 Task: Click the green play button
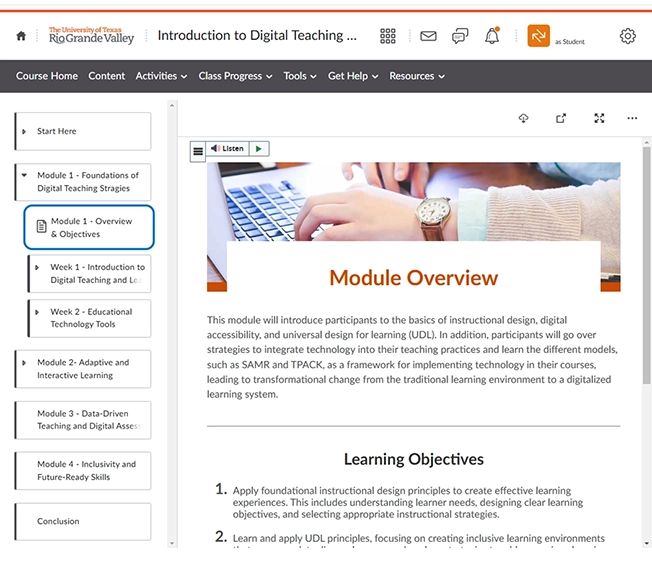[259, 148]
